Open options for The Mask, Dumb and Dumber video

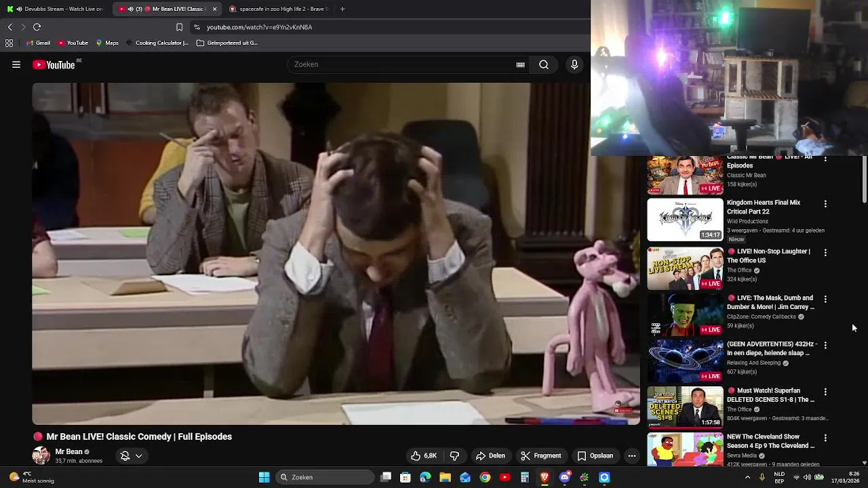click(x=825, y=299)
